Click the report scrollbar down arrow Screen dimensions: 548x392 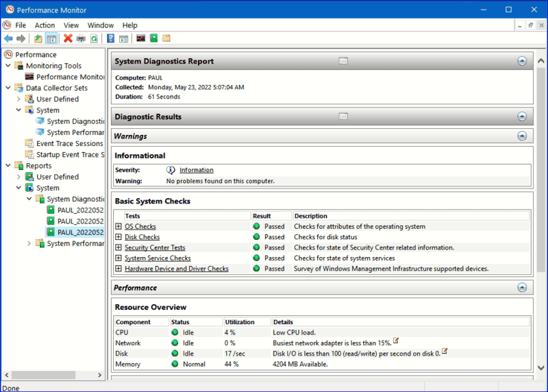click(540, 368)
